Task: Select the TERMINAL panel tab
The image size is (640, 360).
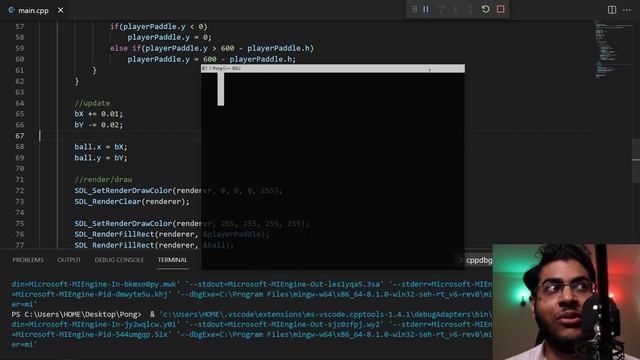Action: (173, 260)
